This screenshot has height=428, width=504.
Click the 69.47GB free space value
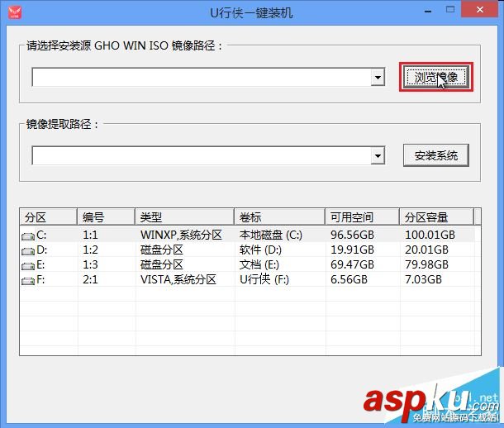click(x=352, y=264)
